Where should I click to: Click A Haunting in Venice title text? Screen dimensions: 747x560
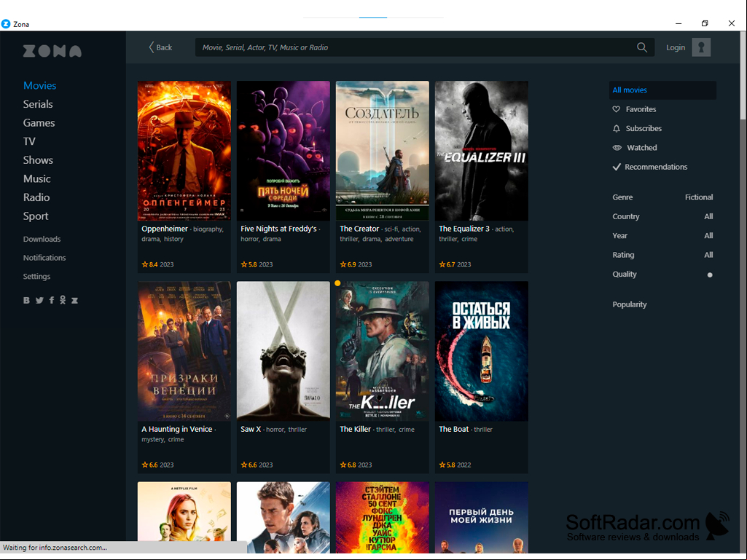point(177,429)
